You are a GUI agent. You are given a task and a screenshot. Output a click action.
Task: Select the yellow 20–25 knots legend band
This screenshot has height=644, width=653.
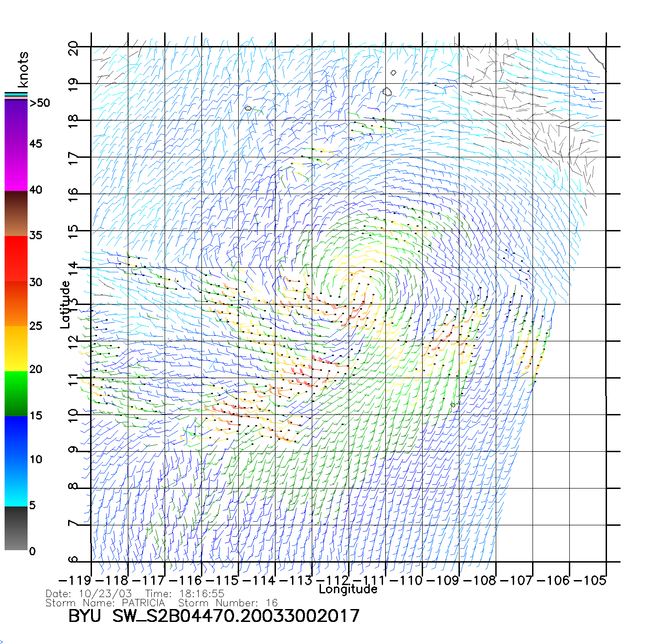16,348
